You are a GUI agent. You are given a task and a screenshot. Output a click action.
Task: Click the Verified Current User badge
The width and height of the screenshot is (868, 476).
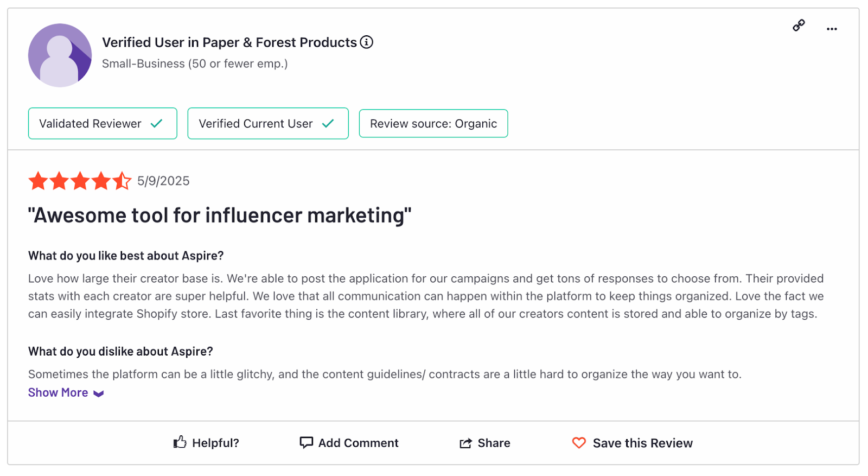pyautogui.click(x=268, y=123)
